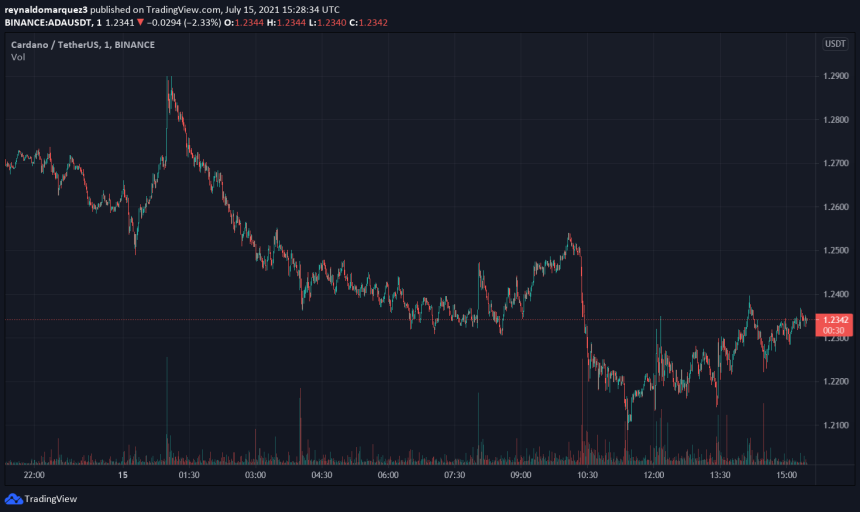Click the open price value O:1.2344
Screen dimensions: 860x512
tap(244, 23)
